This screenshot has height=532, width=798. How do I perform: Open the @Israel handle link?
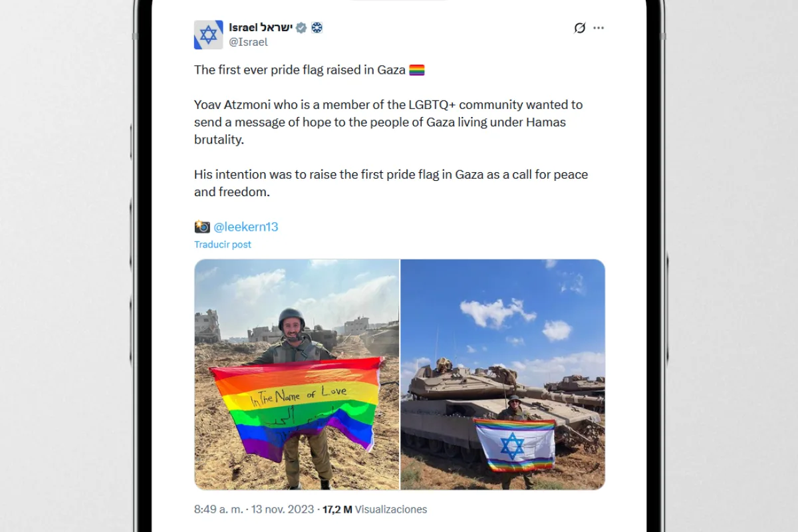pyautogui.click(x=248, y=42)
